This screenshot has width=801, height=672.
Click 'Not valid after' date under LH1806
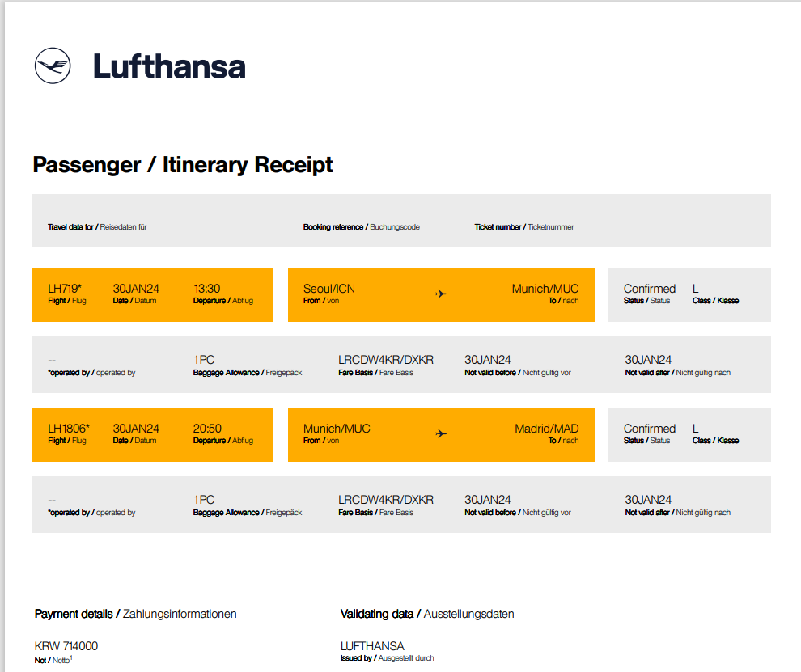(x=648, y=500)
